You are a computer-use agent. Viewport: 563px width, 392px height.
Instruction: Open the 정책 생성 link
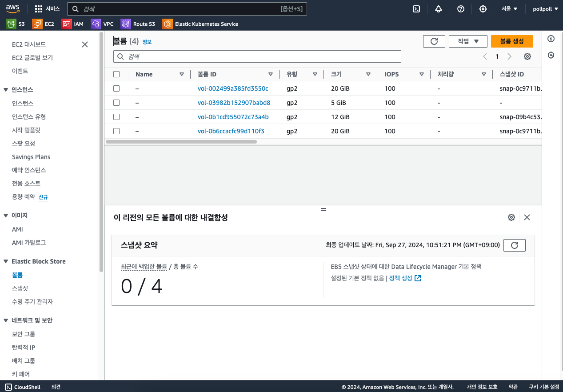coord(405,278)
